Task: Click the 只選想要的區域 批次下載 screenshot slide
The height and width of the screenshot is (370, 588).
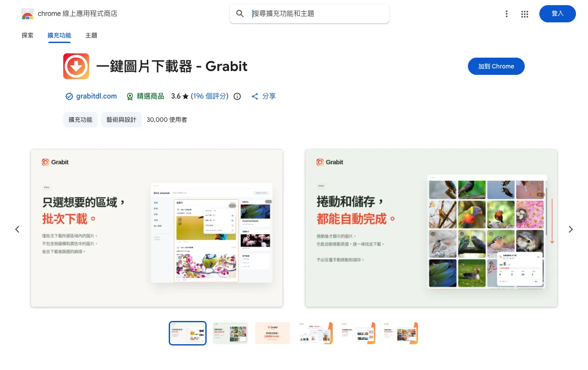Action: [x=157, y=228]
